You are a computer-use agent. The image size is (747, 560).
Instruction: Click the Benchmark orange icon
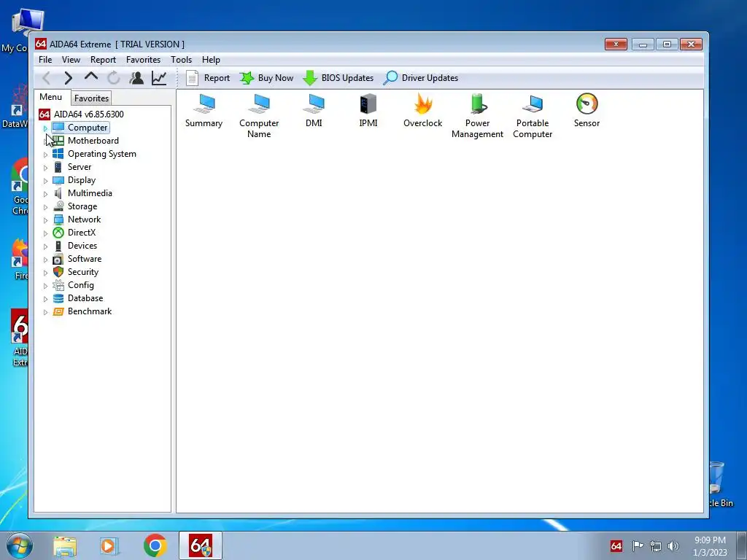[58, 311]
